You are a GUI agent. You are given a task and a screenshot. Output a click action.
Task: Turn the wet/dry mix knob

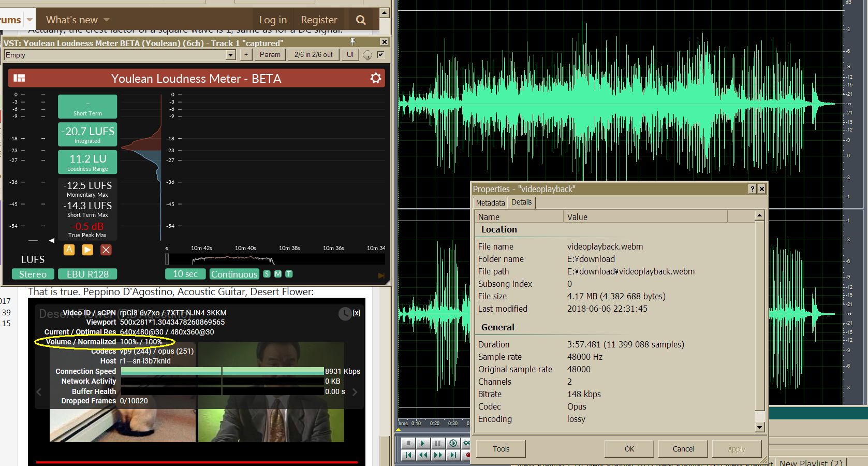[367, 55]
